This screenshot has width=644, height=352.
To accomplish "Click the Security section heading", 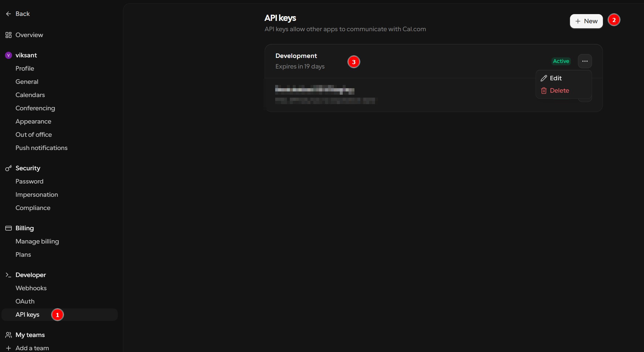I will click(28, 168).
